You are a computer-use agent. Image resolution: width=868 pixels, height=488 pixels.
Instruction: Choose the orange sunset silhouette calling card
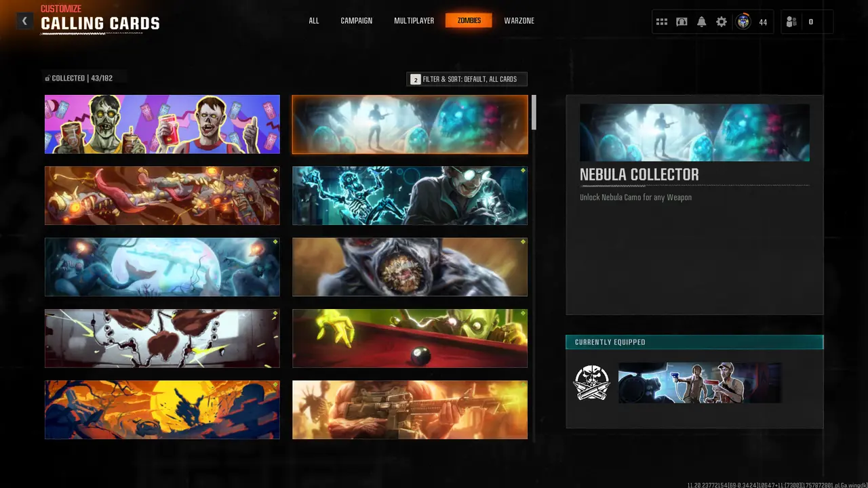[162, 409]
